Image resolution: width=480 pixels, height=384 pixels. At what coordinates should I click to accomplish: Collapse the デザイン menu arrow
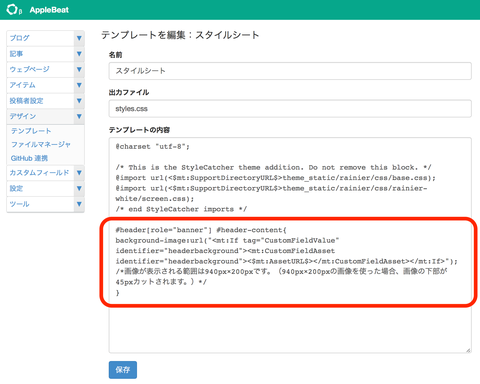[x=79, y=116]
